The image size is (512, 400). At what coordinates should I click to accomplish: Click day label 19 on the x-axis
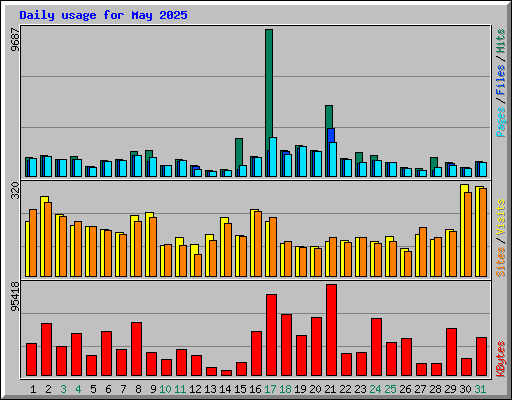coord(300,389)
